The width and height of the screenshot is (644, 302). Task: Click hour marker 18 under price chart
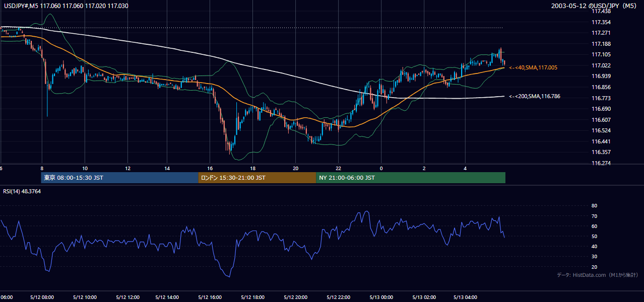pos(252,168)
